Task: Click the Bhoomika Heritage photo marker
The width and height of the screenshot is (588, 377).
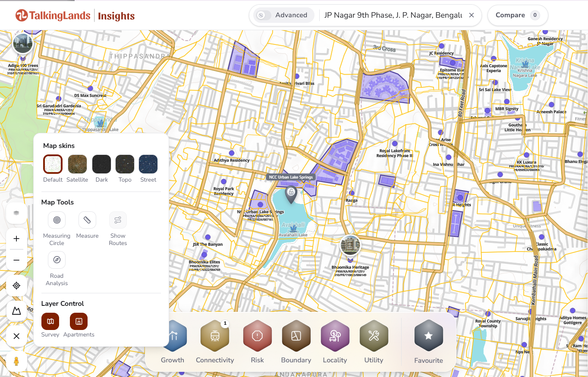Action: pos(350,245)
